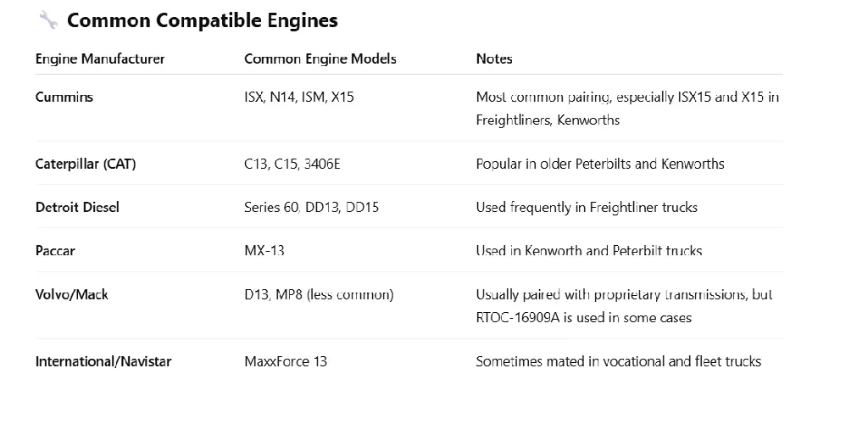Click the note about Freightliner trucks usage
The width and height of the screenshot is (868, 424).
coord(587,207)
